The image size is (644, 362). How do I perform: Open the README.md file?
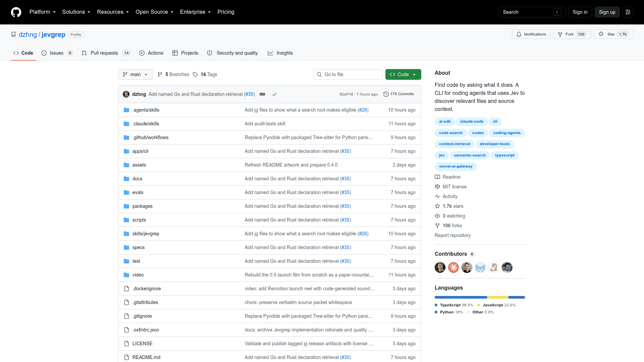click(x=146, y=357)
